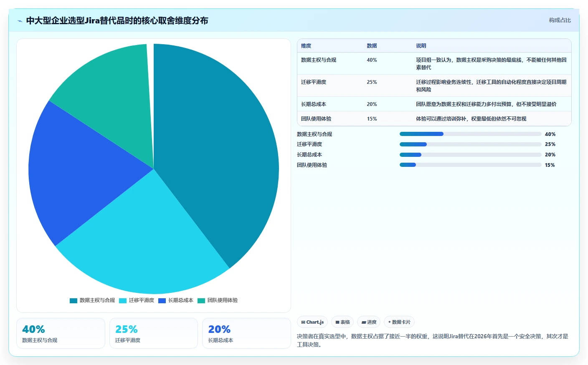Click the 表格 tag
Image resolution: width=588 pixels, height=365 pixels.
pos(342,322)
